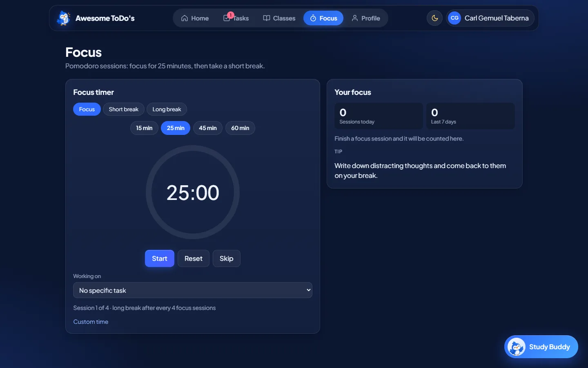
Task: Set duration to 15 min
Action: [144, 128]
